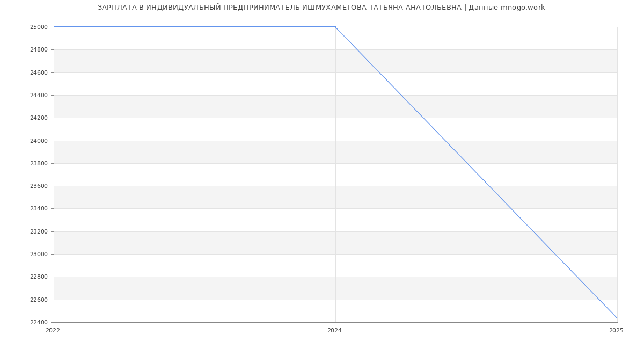The height and width of the screenshot is (349, 644).
Task: Click the chart title text
Action: (x=321, y=8)
